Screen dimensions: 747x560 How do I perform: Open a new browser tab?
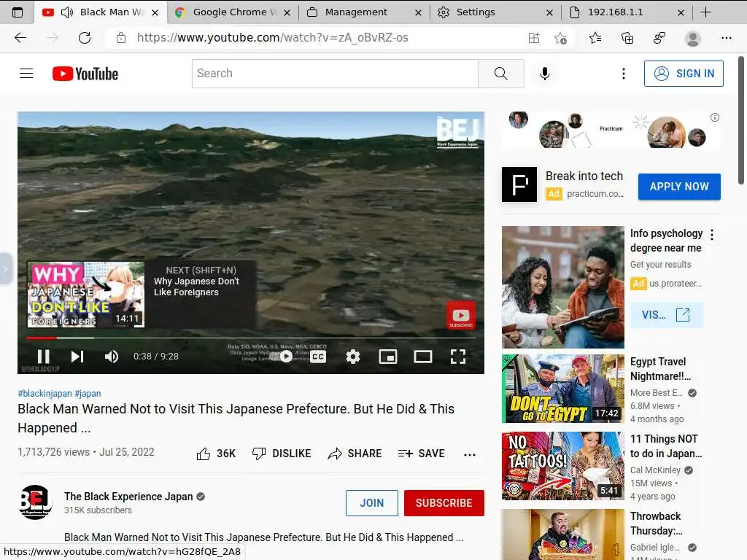point(706,12)
